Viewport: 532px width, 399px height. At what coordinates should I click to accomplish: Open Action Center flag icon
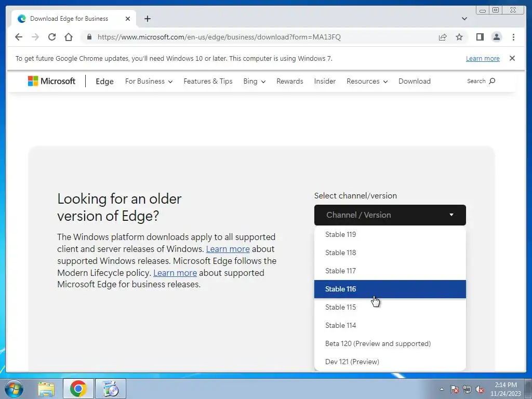point(455,390)
